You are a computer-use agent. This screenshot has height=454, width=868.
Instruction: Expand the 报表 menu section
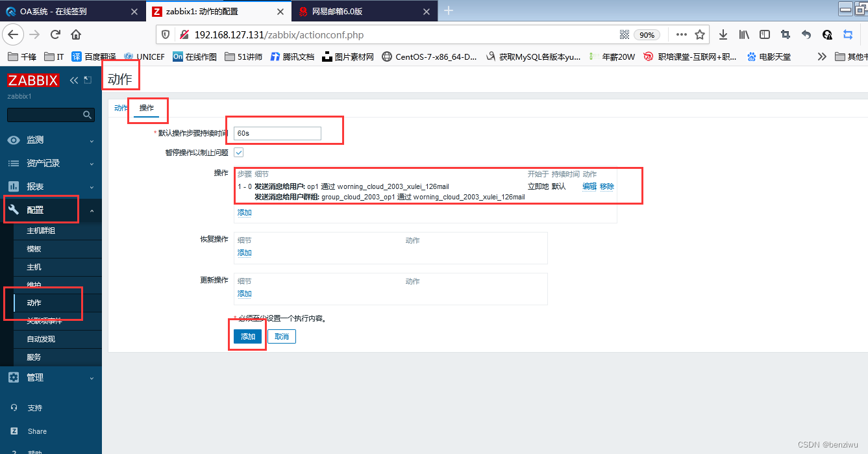51,186
